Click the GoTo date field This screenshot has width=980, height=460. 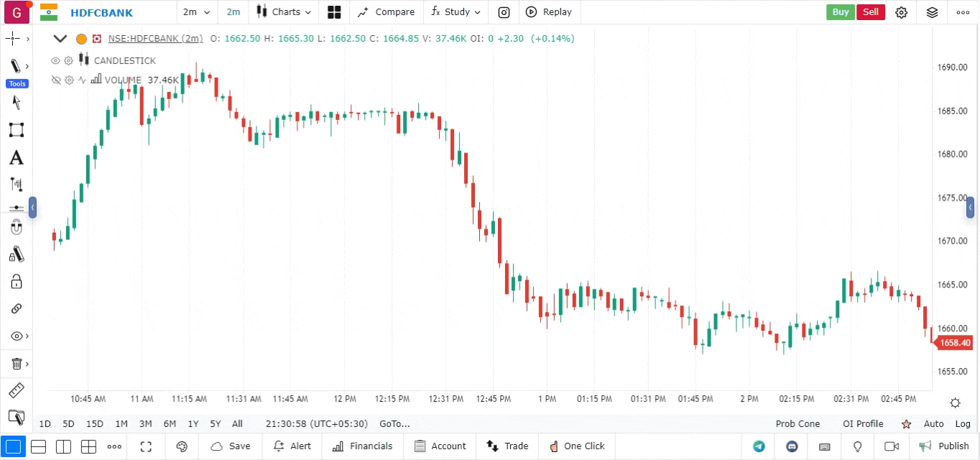394,424
